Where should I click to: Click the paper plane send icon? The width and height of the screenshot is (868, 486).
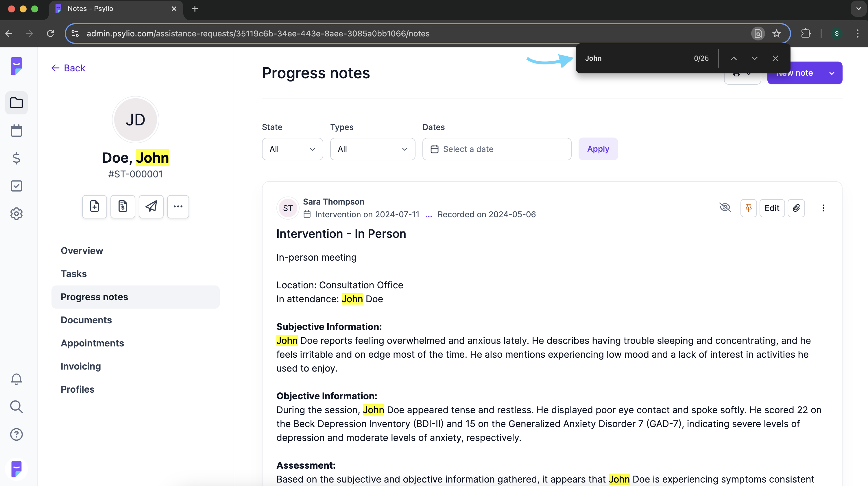151,207
